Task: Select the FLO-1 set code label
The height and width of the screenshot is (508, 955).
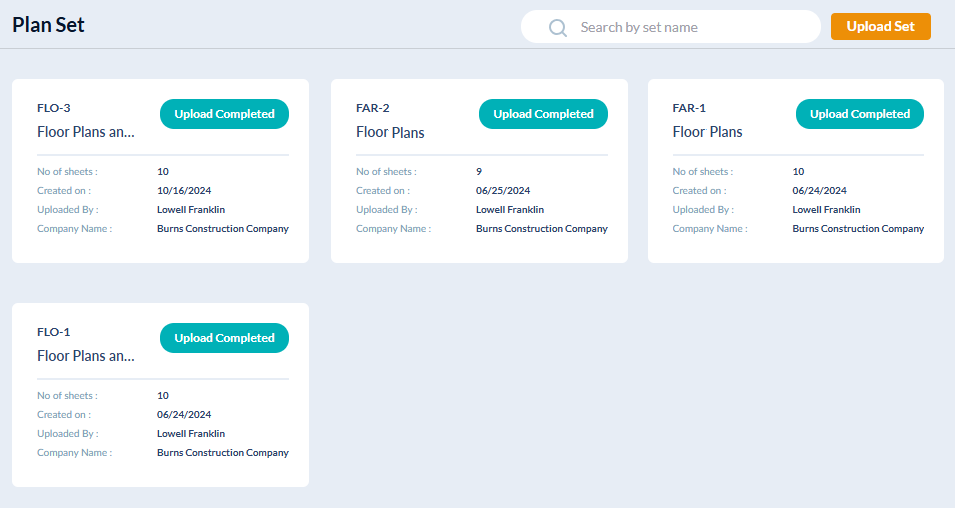Action: [54, 332]
